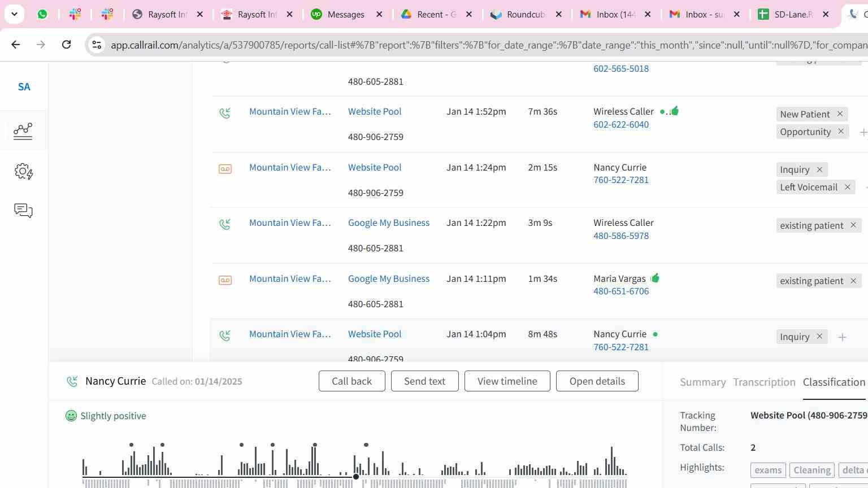Viewport: 868px width, 488px height.
Task: Click thumbs-up icon on 602-622-6040 call
Action: (674, 111)
